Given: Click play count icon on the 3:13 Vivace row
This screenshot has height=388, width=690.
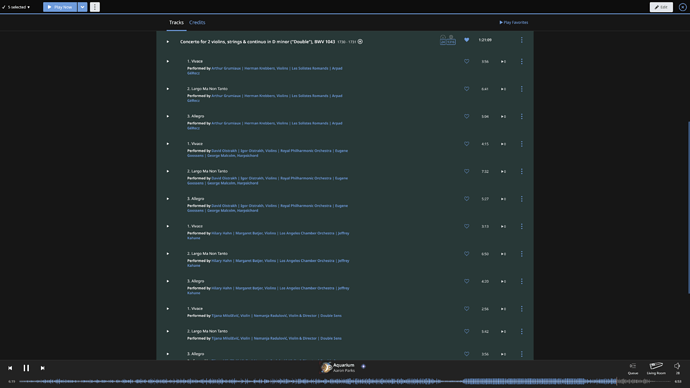Looking at the screenshot, I should pyautogui.click(x=503, y=227).
